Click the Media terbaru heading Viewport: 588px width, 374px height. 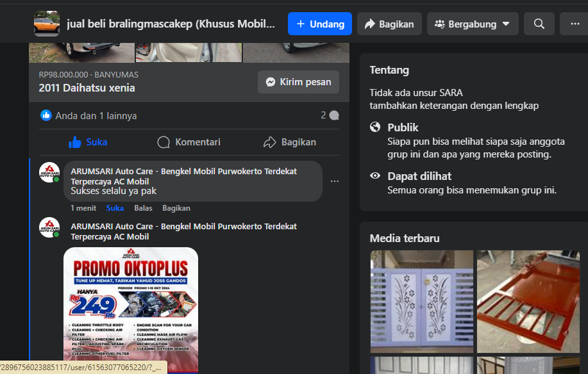click(405, 238)
